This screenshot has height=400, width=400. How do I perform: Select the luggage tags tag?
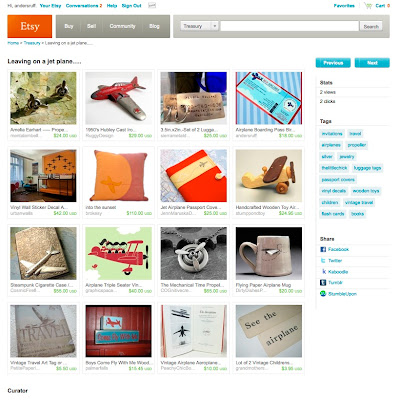(x=367, y=168)
